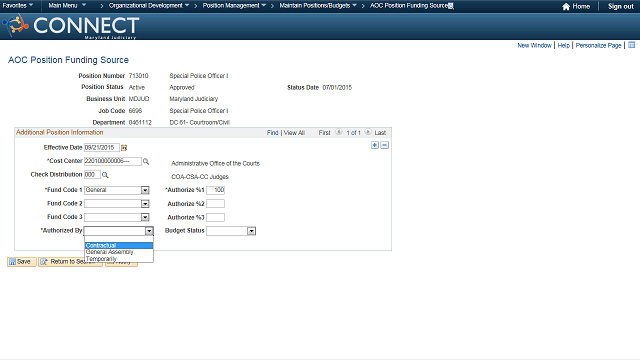Image resolution: width=640 pixels, height=360 pixels.
Task: Delete current row with minus icon
Action: [384, 145]
